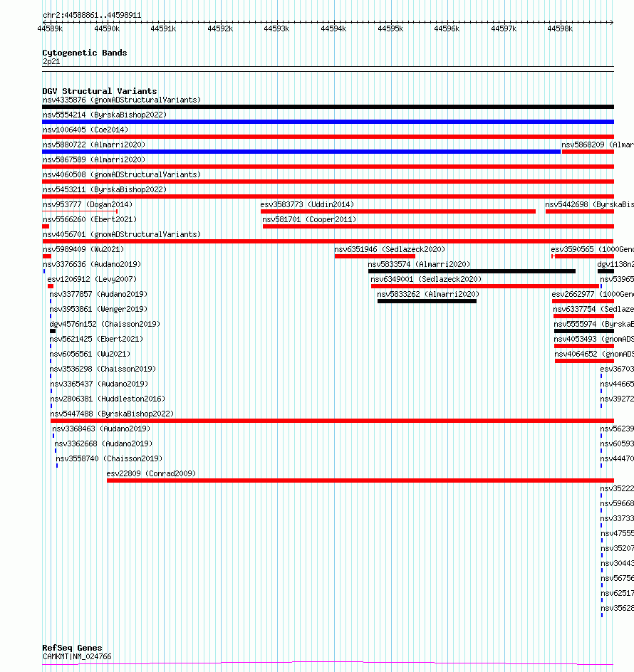634x672 pixels.
Task: Click the red nsv6351946 variant bar
Action: point(375,256)
